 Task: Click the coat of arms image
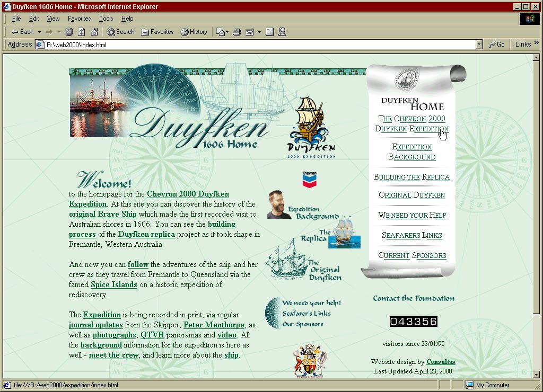tap(310, 361)
